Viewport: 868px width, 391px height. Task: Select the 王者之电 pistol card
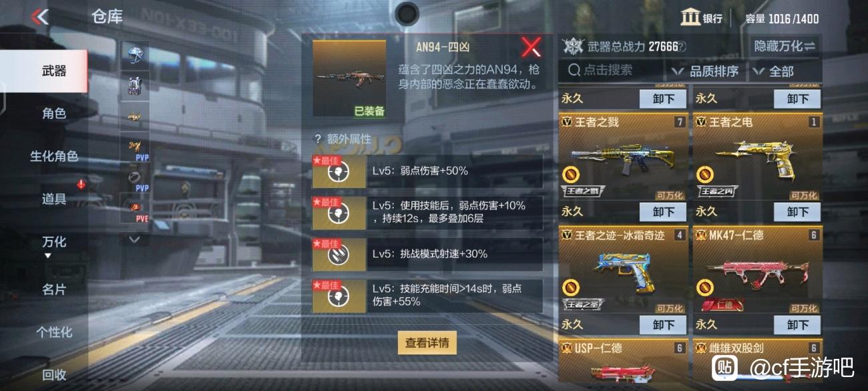756,157
